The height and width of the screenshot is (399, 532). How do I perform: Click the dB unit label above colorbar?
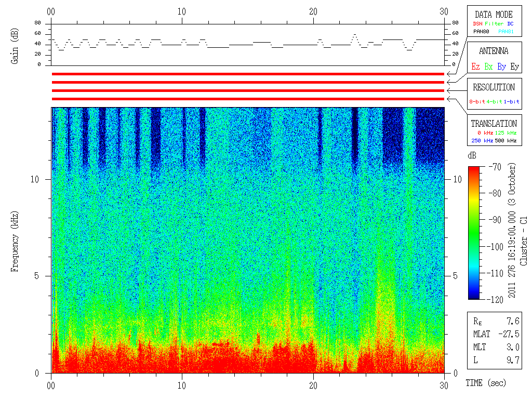click(x=472, y=156)
